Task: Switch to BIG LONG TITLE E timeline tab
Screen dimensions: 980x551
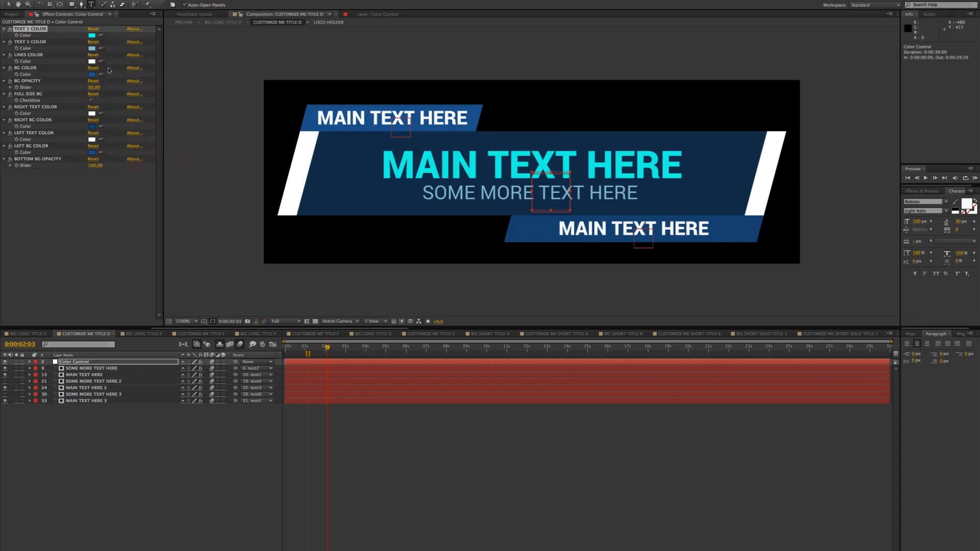Action: tap(143, 334)
